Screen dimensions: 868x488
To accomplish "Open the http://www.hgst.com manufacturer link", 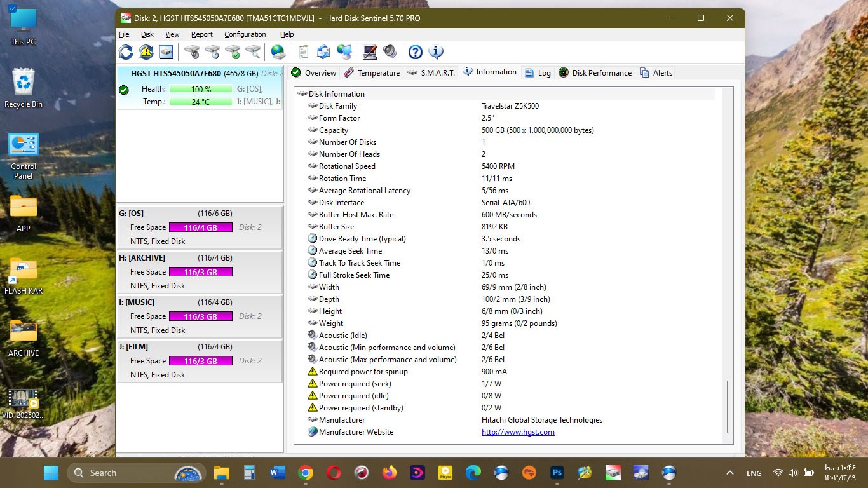I will coord(518,432).
